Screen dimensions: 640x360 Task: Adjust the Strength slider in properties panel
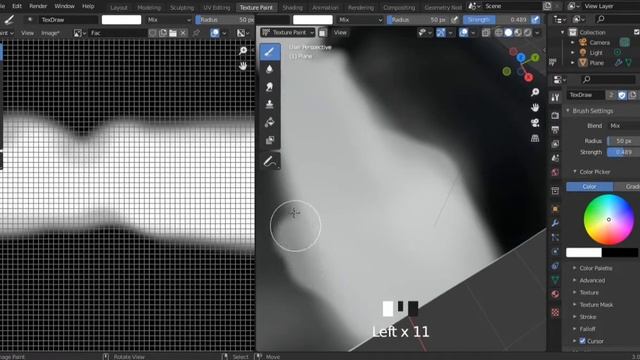(x=623, y=152)
